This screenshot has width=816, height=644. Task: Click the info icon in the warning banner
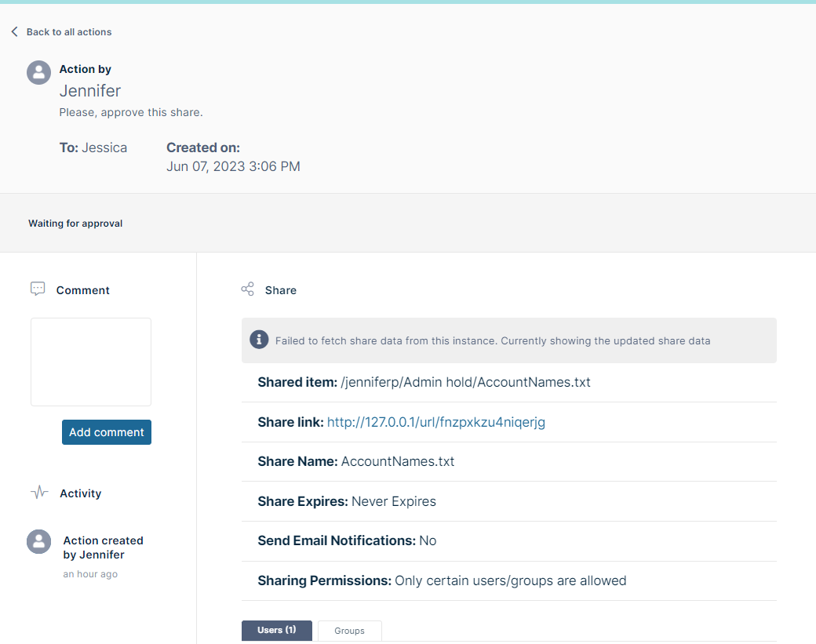click(259, 340)
